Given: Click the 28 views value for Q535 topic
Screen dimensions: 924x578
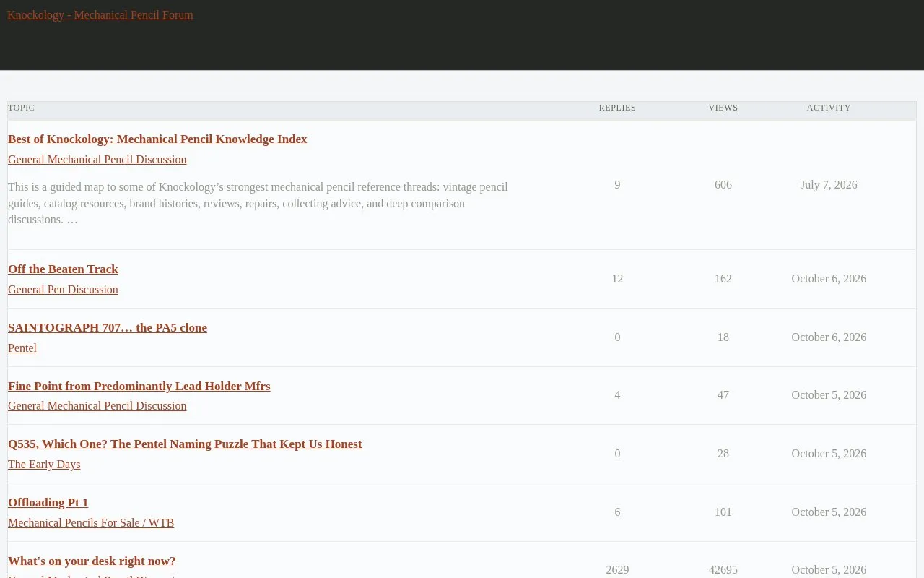Looking at the screenshot, I should point(723,454).
